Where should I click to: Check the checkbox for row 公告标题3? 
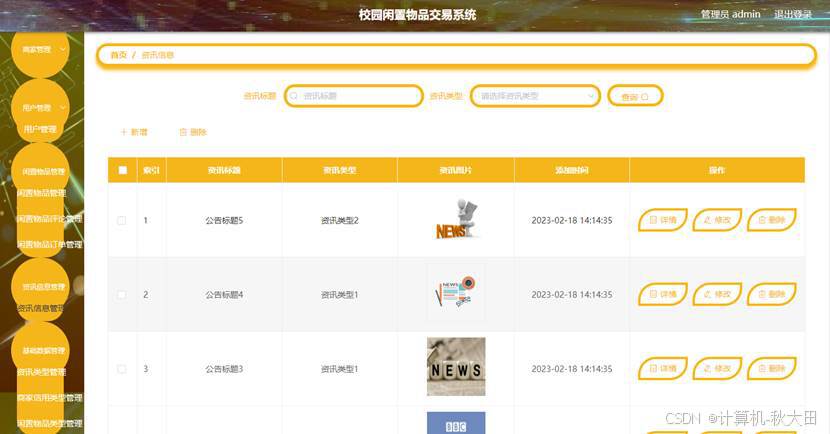(122, 369)
